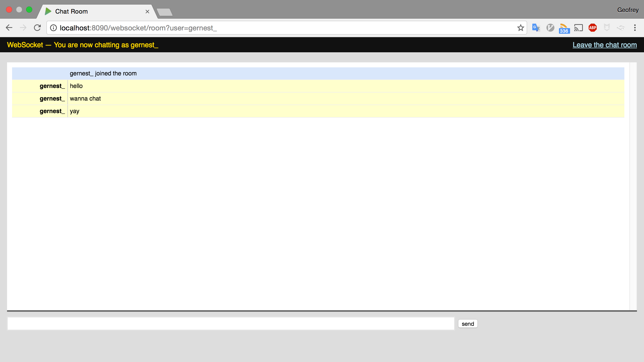This screenshot has width=644, height=362.
Task: Click the Cast screen icon
Action: pos(578,28)
